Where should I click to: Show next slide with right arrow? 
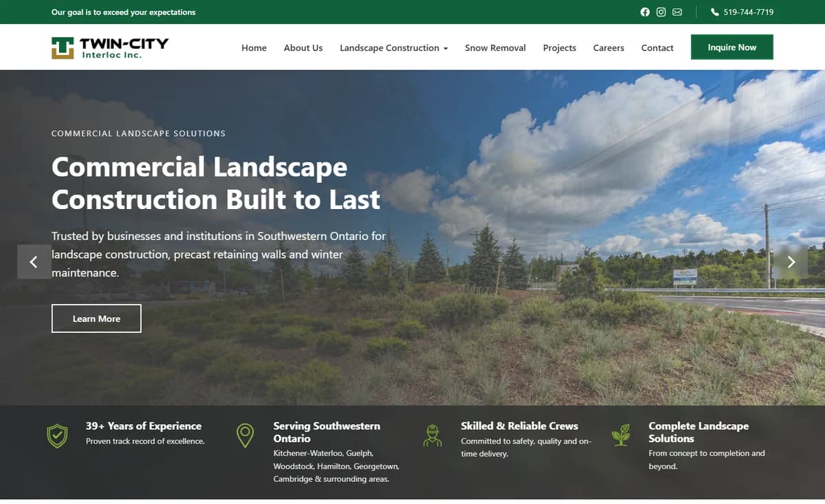click(791, 261)
